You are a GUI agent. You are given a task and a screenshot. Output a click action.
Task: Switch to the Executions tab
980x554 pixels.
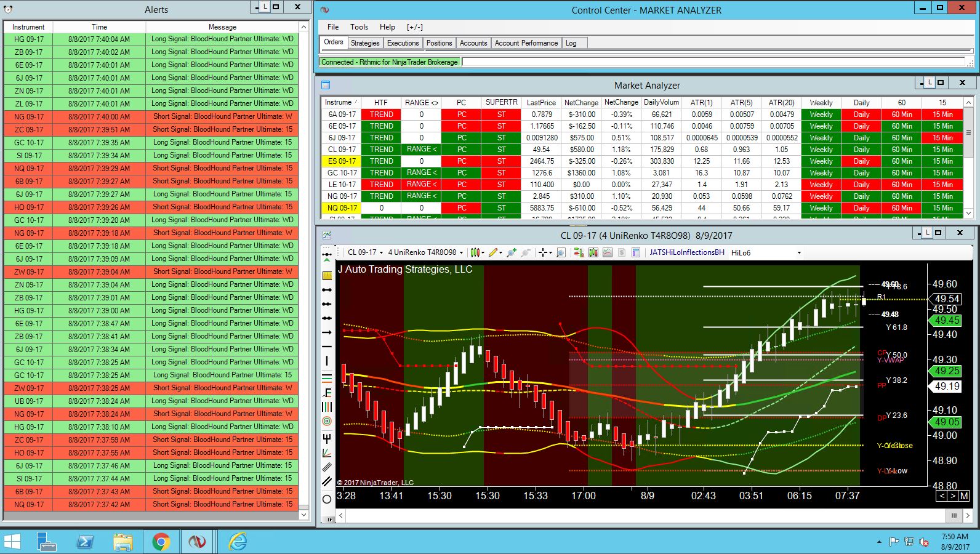point(403,43)
